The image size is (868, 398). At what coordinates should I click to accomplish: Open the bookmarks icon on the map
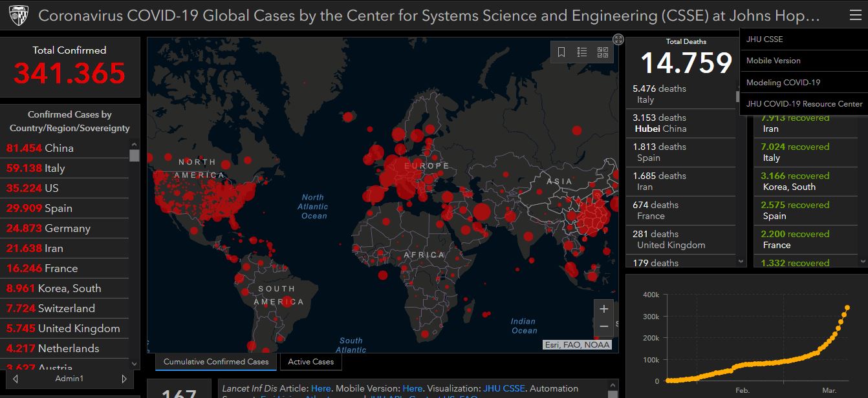(x=561, y=52)
